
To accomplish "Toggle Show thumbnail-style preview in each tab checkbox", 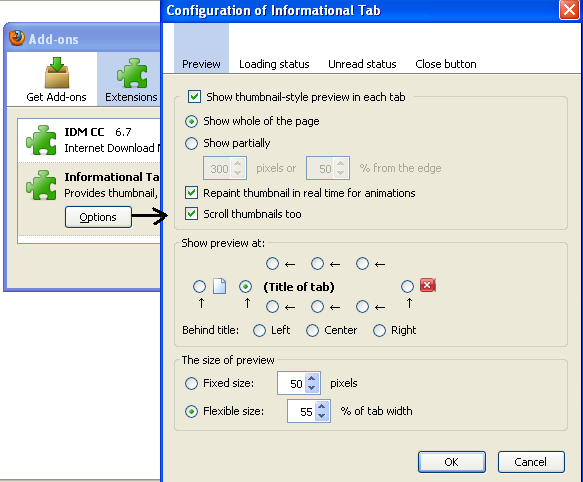I will coord(194,97).
